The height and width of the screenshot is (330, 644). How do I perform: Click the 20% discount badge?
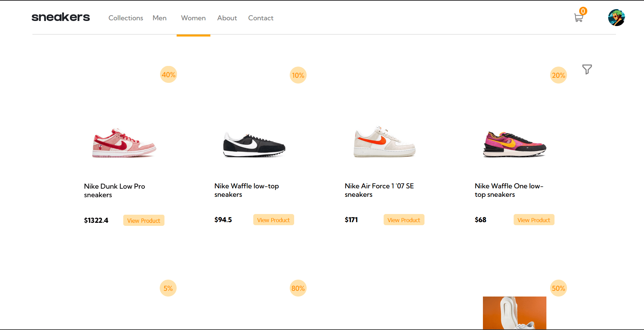(x=559, y=75)
